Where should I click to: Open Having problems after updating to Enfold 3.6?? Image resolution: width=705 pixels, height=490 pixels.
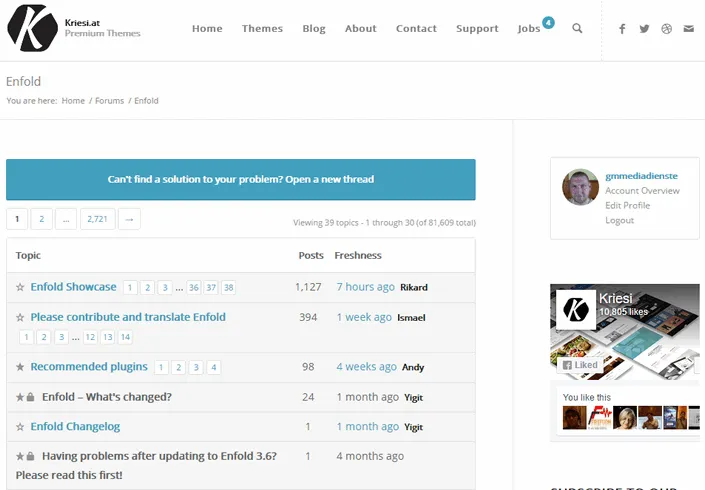point(146,465)
